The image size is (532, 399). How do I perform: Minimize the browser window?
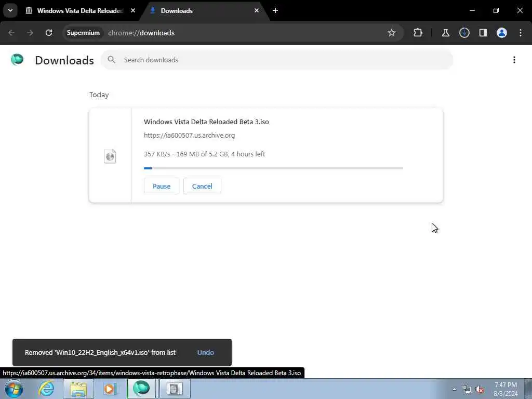[472, 10]
